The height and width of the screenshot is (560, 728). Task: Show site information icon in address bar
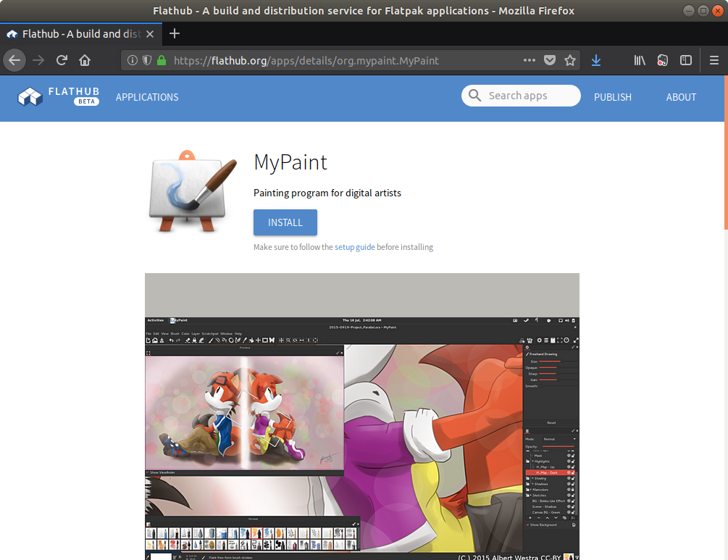point(133,61)
